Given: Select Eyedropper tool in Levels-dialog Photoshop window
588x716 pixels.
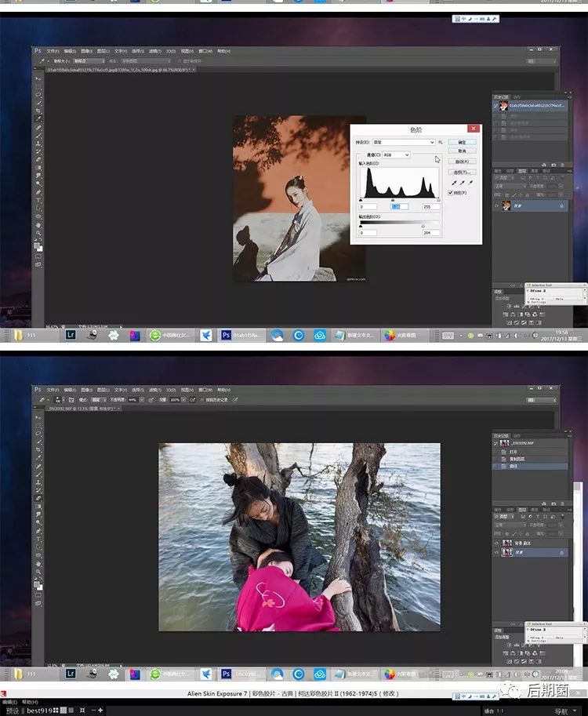Looking at the screenshot, I should [38, 118].
